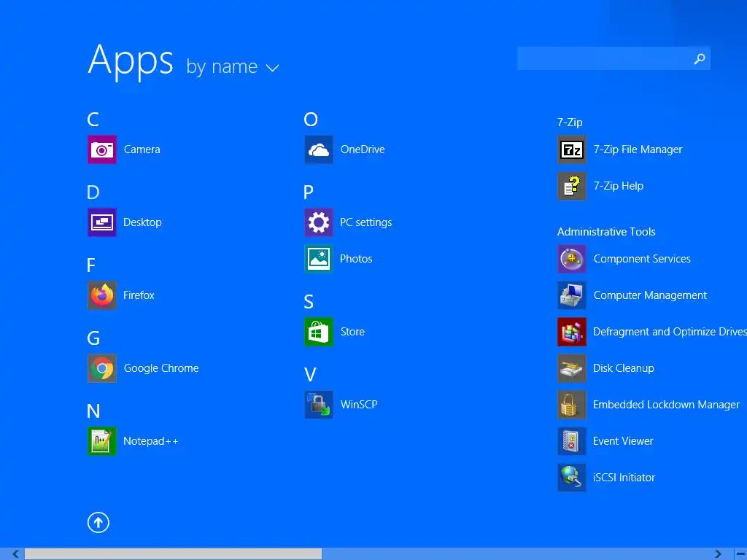Open the OneDrive cloud icon

(319, 149)
